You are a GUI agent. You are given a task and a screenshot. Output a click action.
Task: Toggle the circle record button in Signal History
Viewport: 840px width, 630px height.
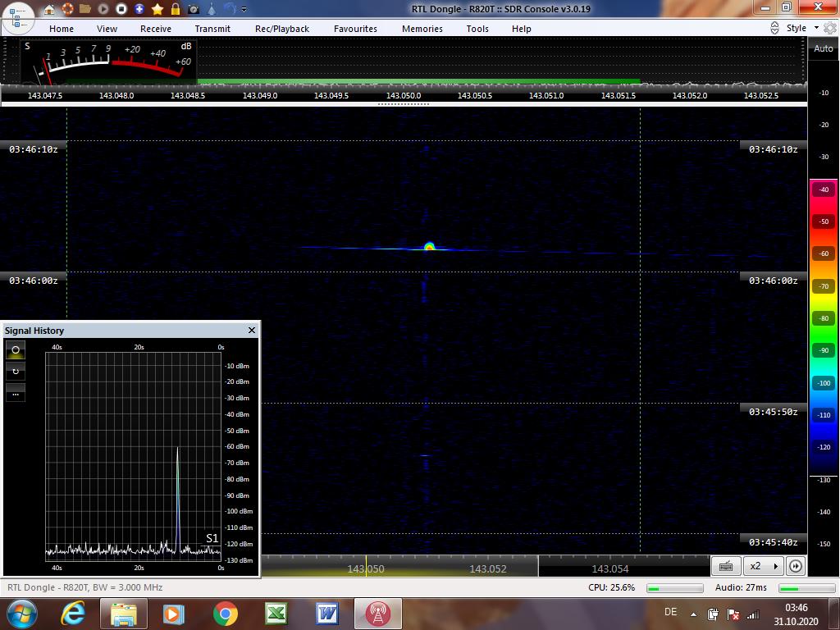16,349
